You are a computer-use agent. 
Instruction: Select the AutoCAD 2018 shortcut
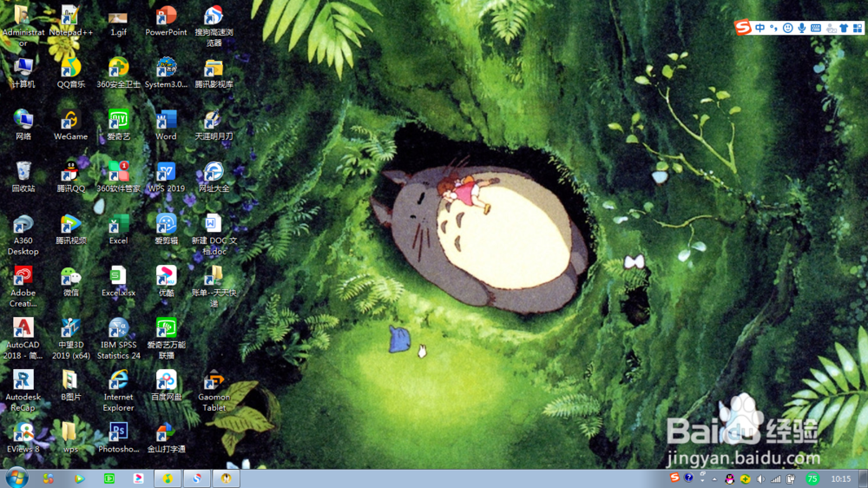[x=23, y=339]
